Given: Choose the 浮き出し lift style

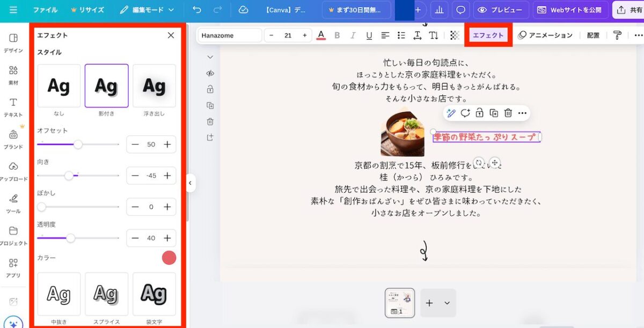Looking at the screenshot, I should [154, 86].
